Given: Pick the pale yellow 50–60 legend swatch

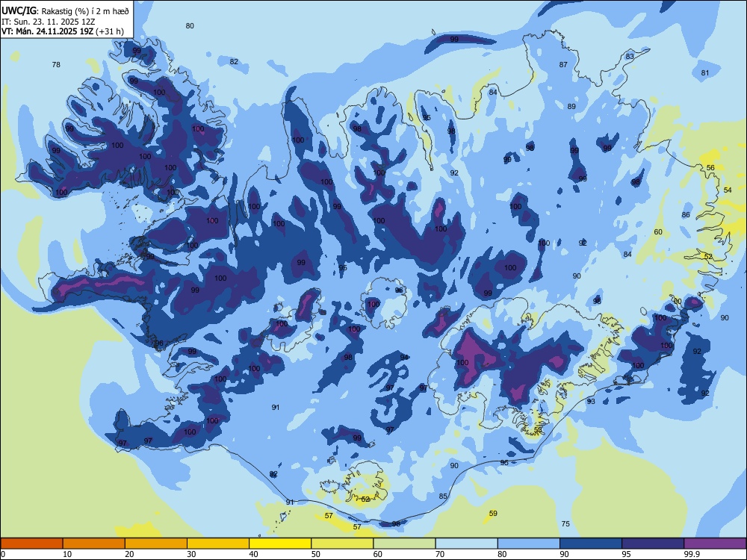Looking at the screenshot, I should pos(342,544).
